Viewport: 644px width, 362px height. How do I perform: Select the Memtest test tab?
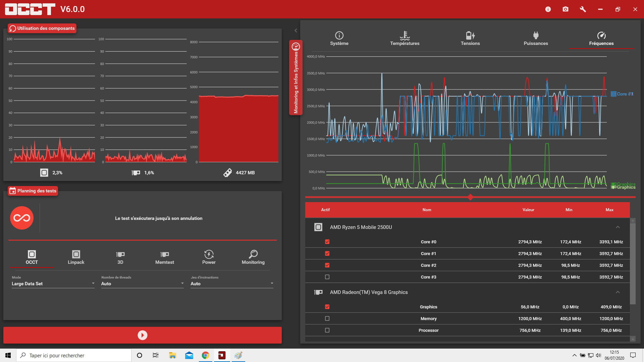click(165, 257)
